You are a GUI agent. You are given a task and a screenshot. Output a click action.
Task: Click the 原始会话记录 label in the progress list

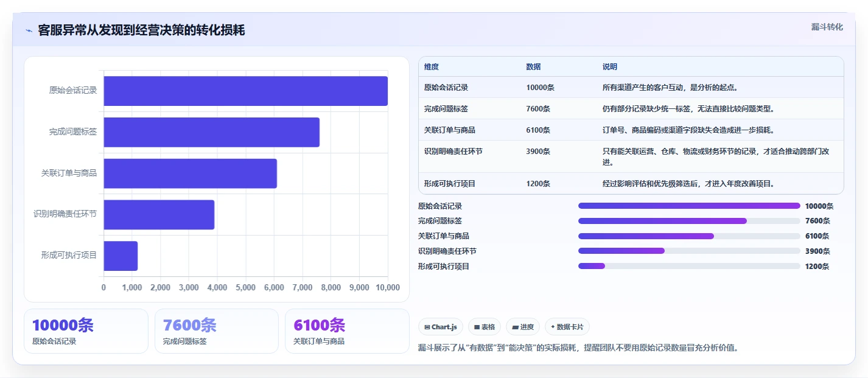pyautogui.click(x=440, y=206)
